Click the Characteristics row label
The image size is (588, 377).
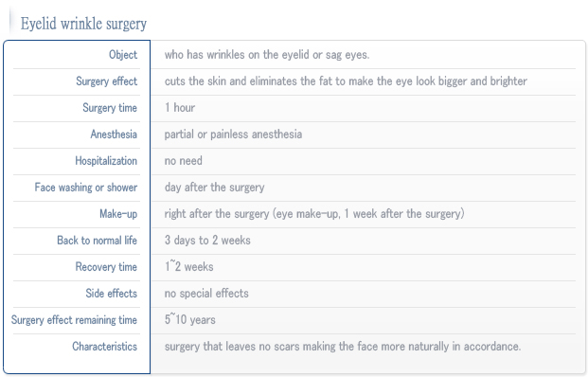tap(104, 347)
